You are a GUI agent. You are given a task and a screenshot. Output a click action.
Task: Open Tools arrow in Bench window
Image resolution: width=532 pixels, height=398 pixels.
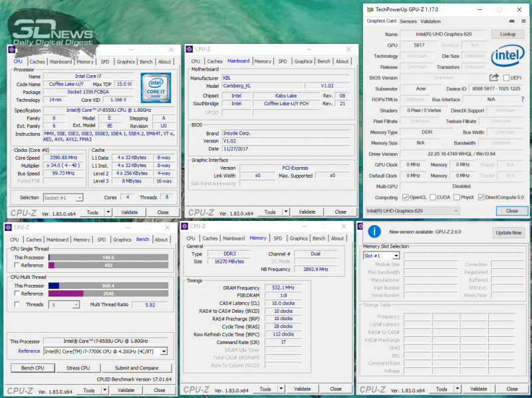(105, 390)
